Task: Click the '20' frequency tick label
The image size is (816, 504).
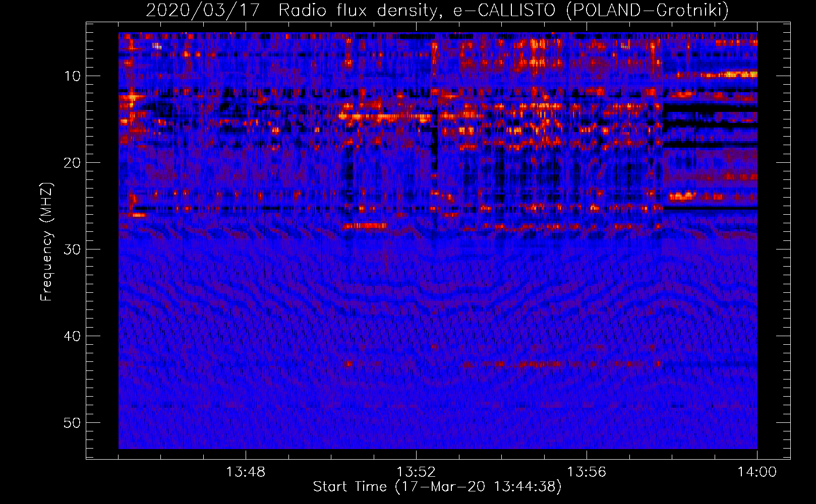Action: point(73,163)
